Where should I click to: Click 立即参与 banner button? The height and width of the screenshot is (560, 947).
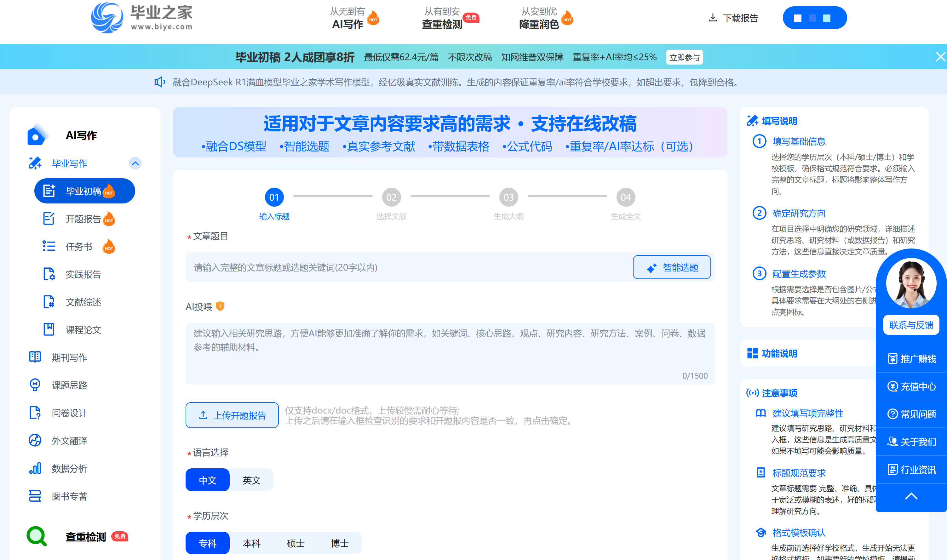[684, 57]
